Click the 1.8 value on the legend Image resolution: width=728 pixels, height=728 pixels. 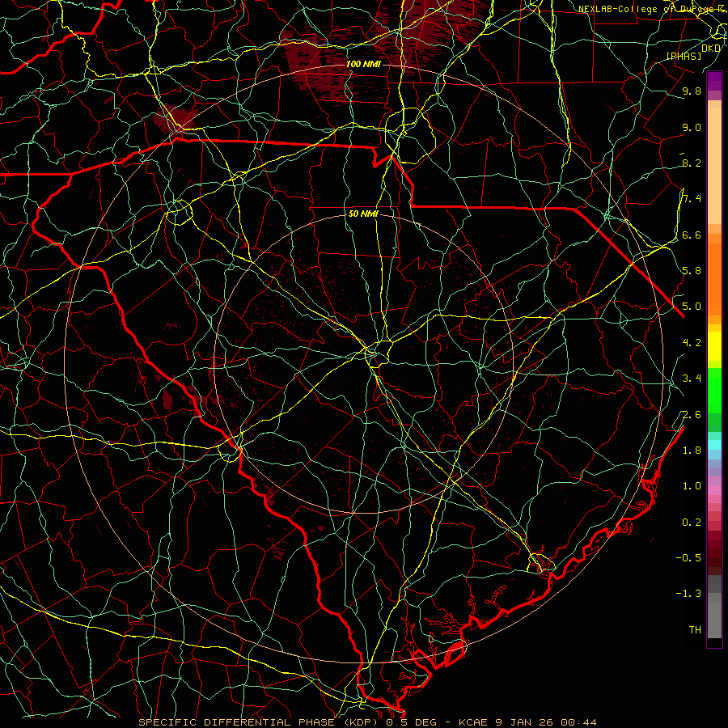click(692, 451)
